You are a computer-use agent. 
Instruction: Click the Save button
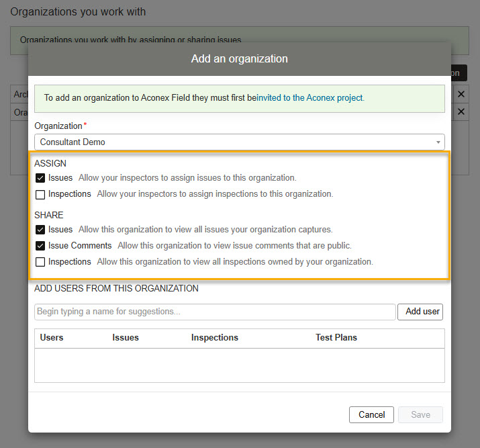tap(420, 414)
